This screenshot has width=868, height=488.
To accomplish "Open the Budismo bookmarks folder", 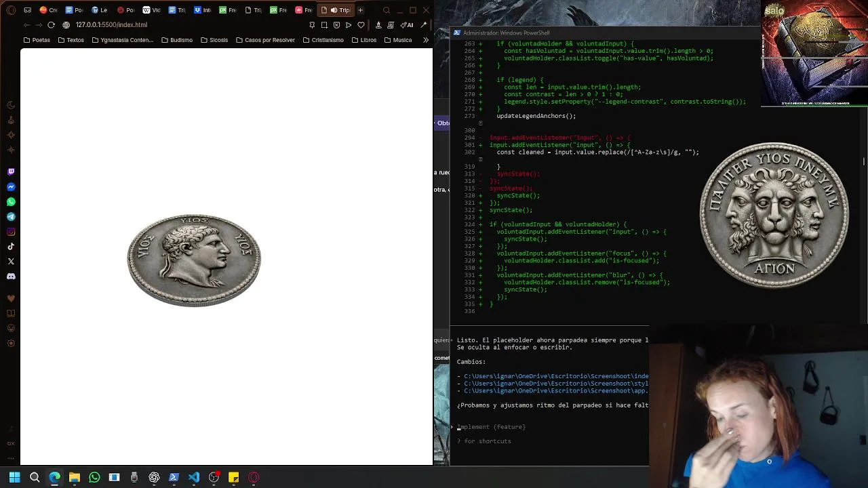I will click(176, 40).
